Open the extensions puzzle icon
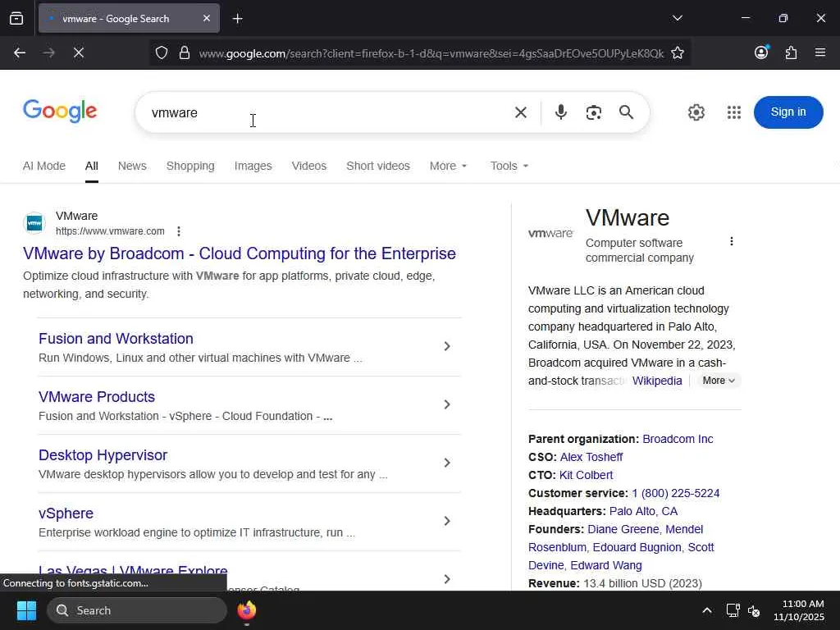This screenshot has width=840, height=630. point(792,52)
